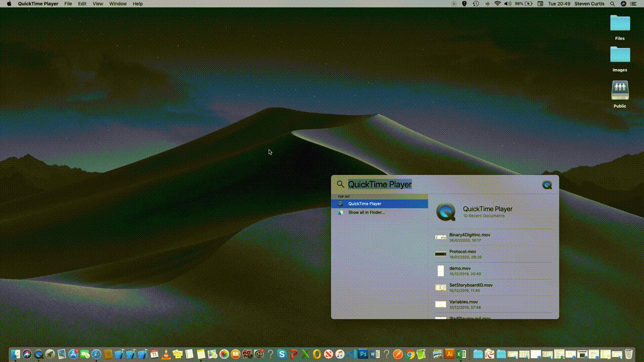Viewport: 644px width, 362px height.
Task: Open the Window menu
Action: 118,4
